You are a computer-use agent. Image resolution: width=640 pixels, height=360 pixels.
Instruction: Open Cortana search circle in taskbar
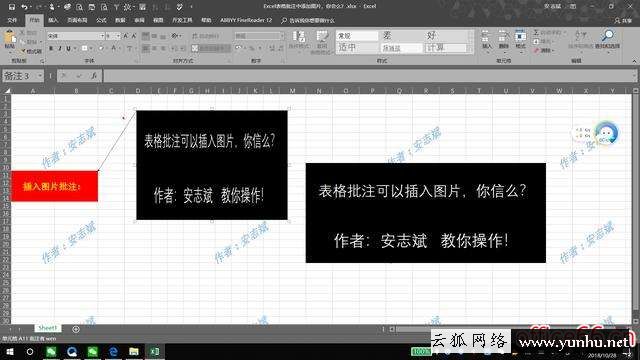tap(30, 351)
